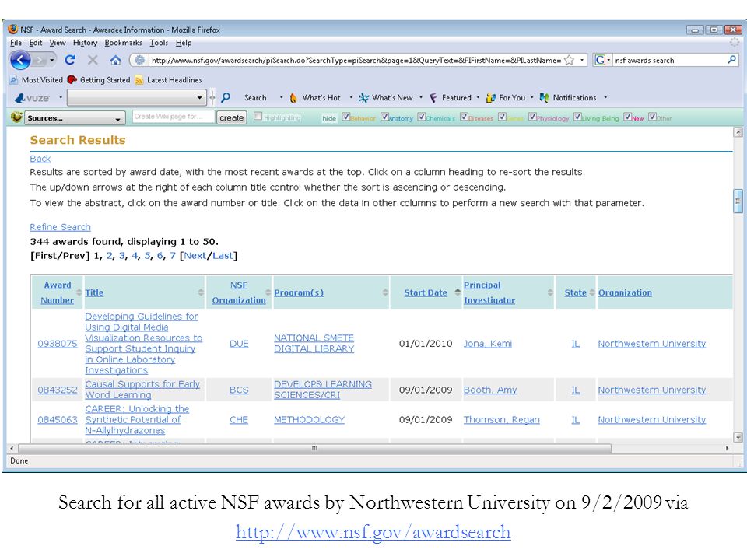Uncheck the Behavior checkbox
Viewport: 747px width, 560px height.
point(345,117)
